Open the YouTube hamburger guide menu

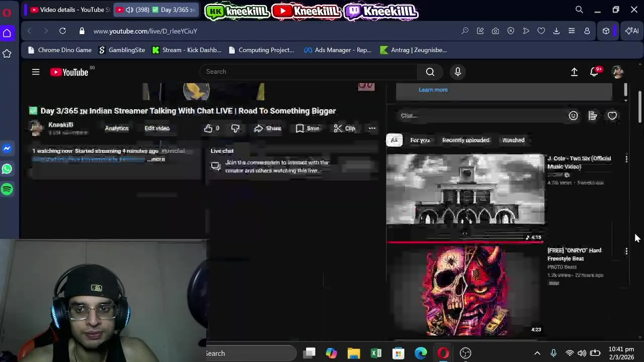(36, 72)
